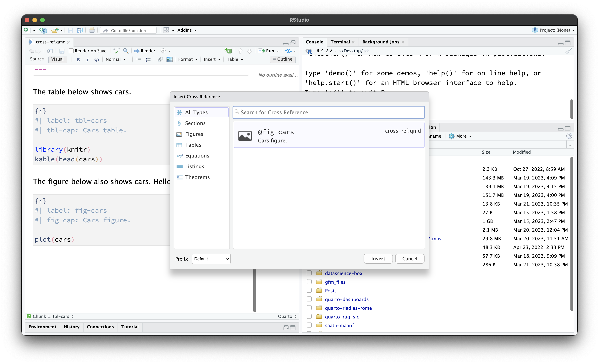Open the History tab

[x=71, y=327]
